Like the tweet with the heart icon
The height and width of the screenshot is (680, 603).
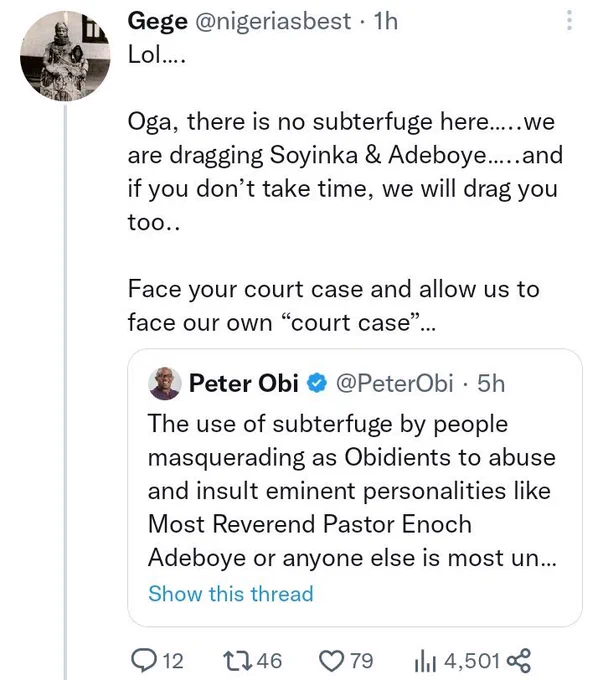point(332,661)
